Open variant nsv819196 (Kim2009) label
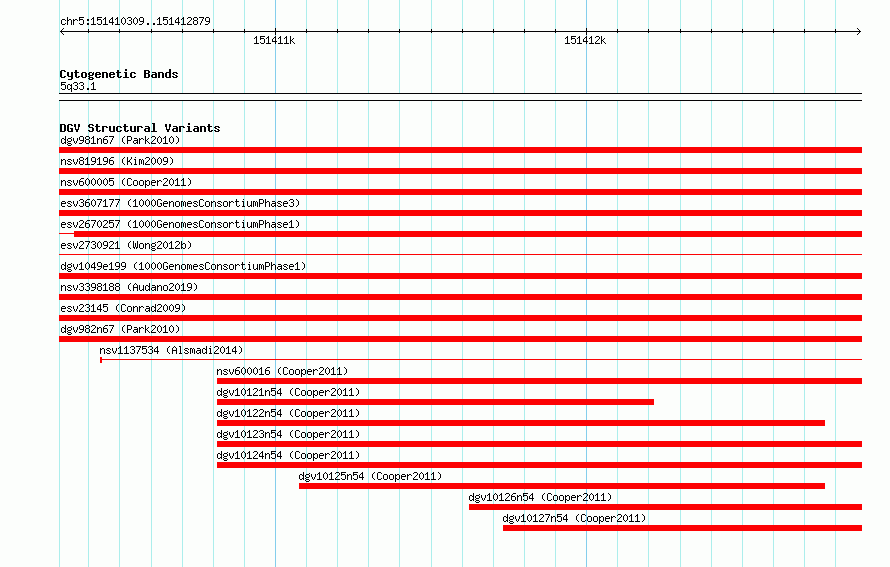The width and height of the screenshot is (890, 567). [x=117, y=161]
